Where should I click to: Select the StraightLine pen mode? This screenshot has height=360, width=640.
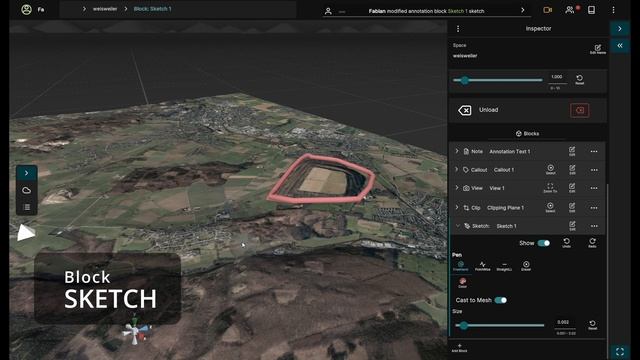point(504,266)
